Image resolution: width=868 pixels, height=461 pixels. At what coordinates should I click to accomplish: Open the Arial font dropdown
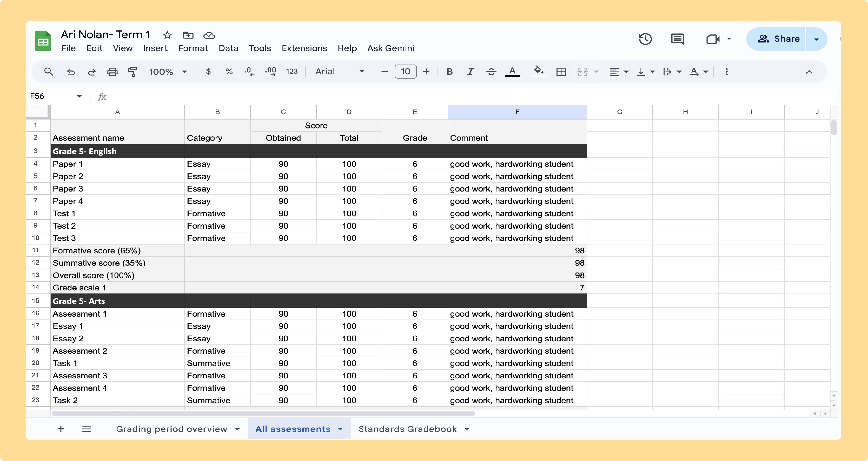point(340,71)
